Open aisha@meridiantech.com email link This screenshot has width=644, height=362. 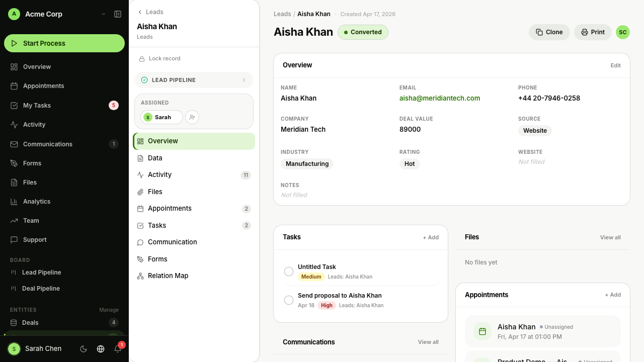[x=440, y=98]
